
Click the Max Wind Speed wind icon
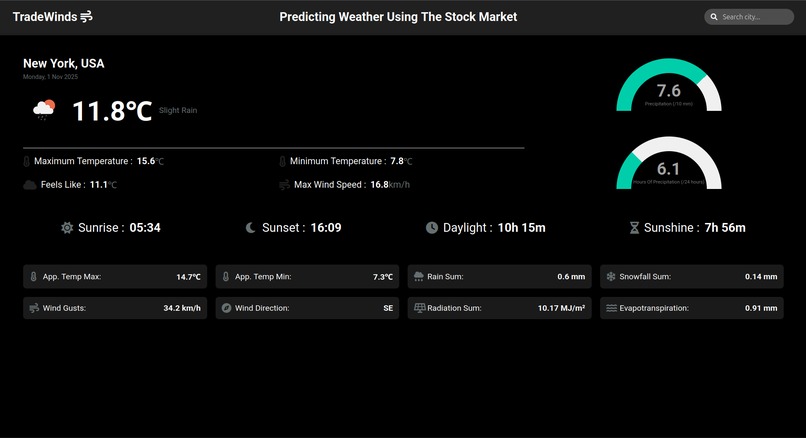(284, 185)
